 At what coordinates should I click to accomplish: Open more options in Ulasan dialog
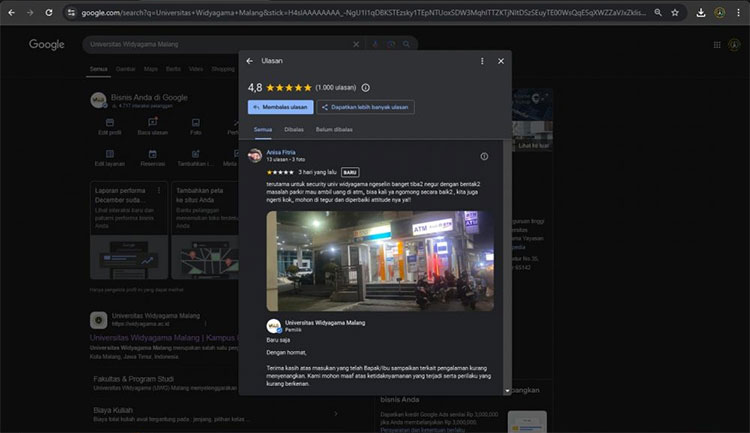coord(482,61)
